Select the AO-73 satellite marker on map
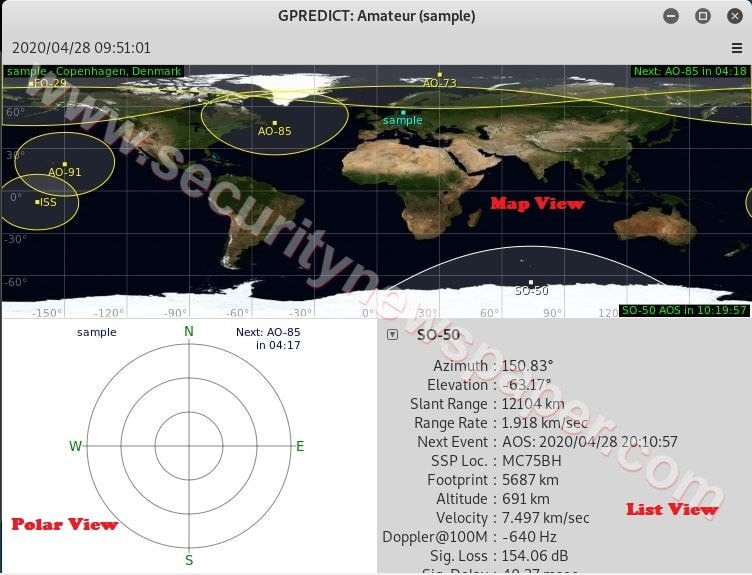 pyautogui.click(x=439, y=75)
